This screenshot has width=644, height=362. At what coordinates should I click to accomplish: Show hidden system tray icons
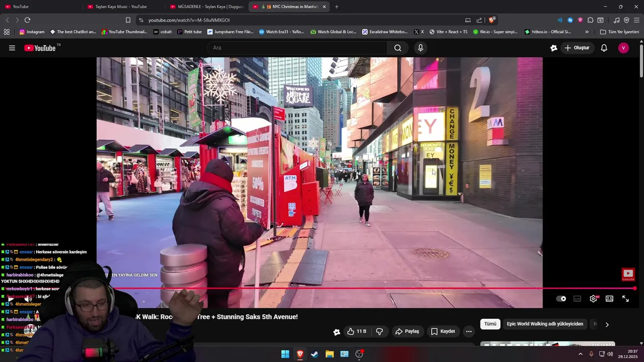(x=580, y=354)
